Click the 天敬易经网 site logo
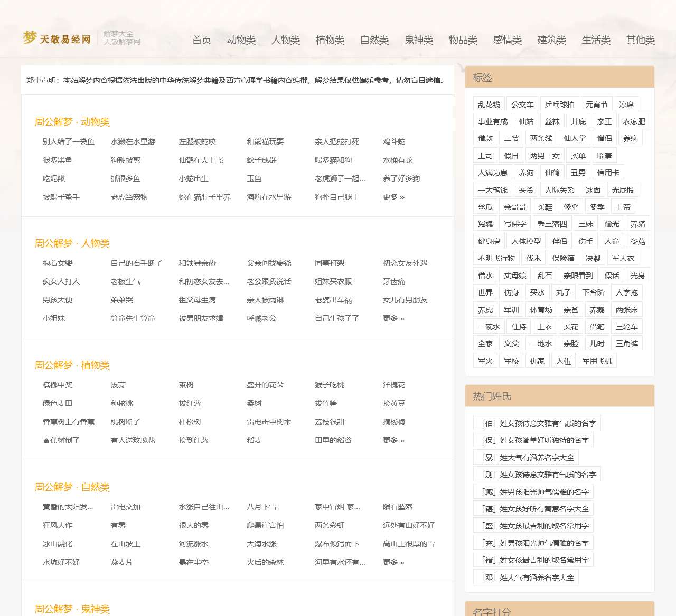 click(57, 38)
